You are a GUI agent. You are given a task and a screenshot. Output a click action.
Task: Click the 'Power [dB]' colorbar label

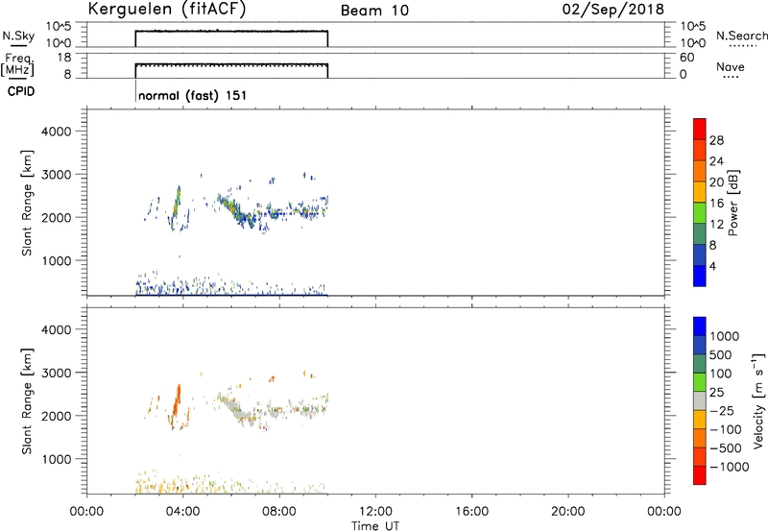click(x=732, y=203)
